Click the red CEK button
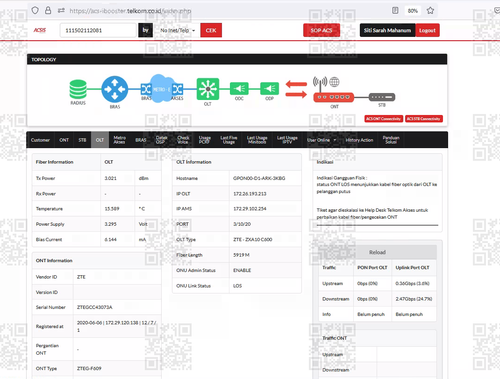The image size is (500, 379). point(211,30)
